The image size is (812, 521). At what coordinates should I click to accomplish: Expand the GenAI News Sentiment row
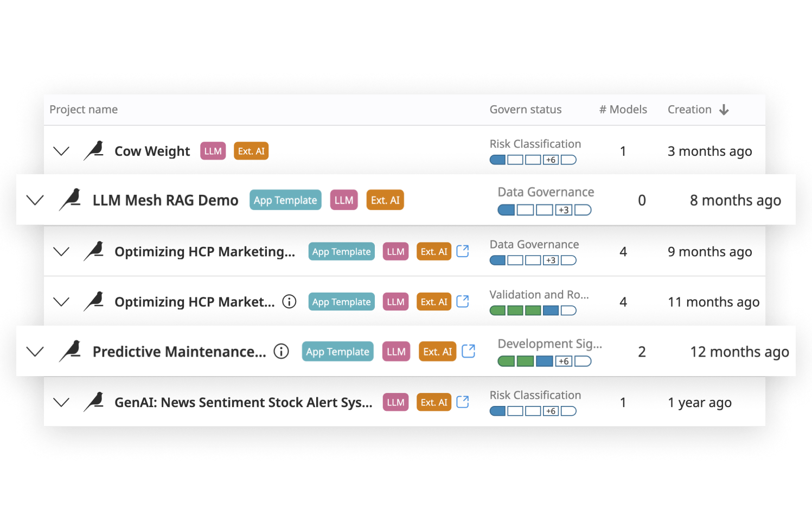[61, 402]
